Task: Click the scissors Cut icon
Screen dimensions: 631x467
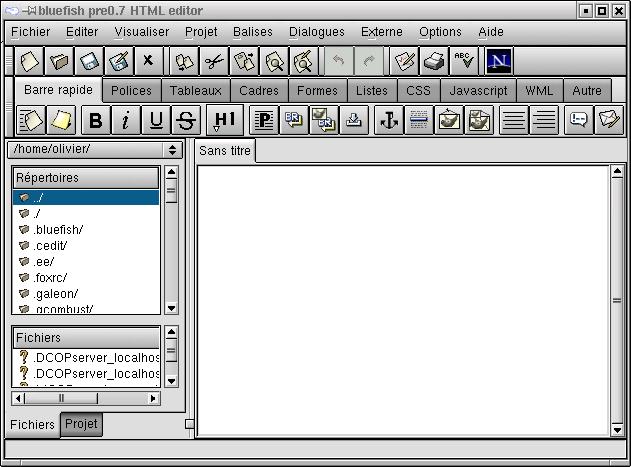Action: pyautogui.click(x=213, y=61)
